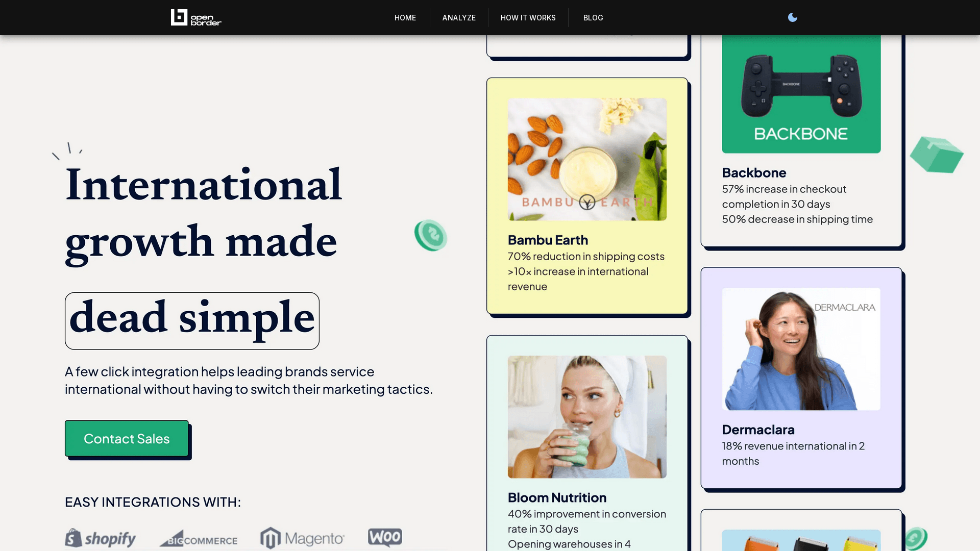Click the BigCommerce logo
980x551 pixels.
click(x=199, y=539)
